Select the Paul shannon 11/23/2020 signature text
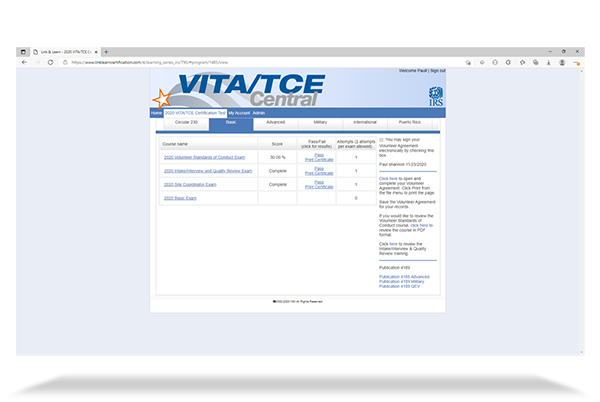This screenshot has width=600, height=402. coord(403,164)
